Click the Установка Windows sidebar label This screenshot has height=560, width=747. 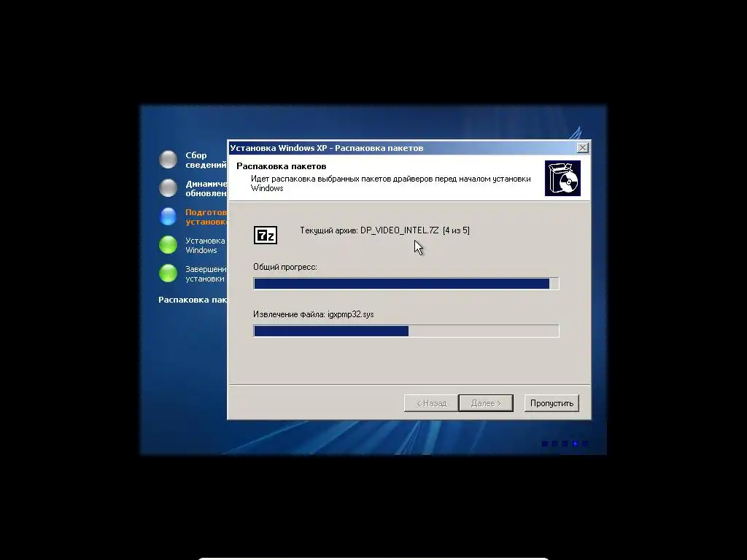pyautogui.click(x=205, y=245)
